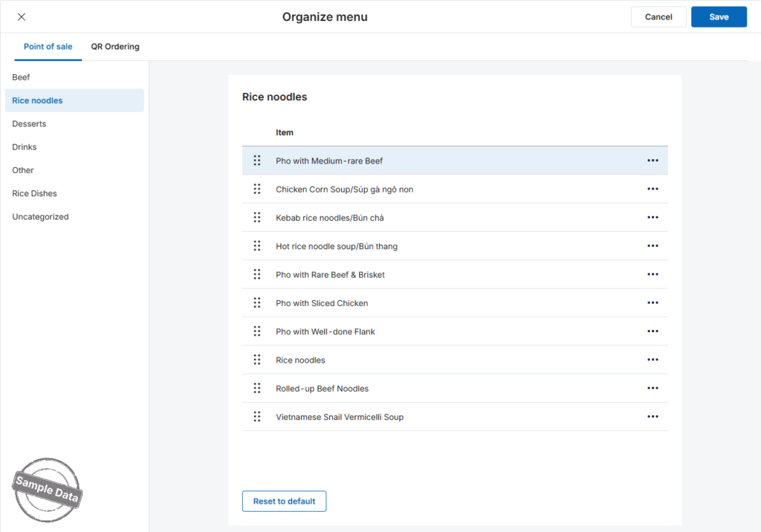The width and height of the screenshot is (761, 532).
Task: Switch to QR Ordering tab
Action: tap(115, 47)
